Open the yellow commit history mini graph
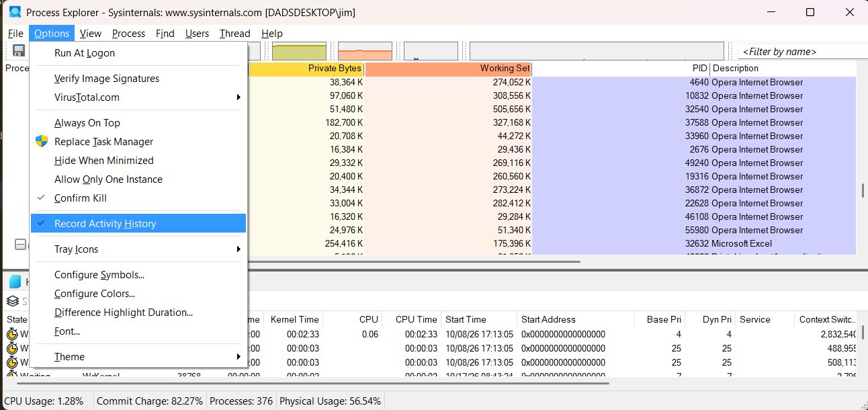The height and width of the screenshot is (410, 868). tap(299, 51)
